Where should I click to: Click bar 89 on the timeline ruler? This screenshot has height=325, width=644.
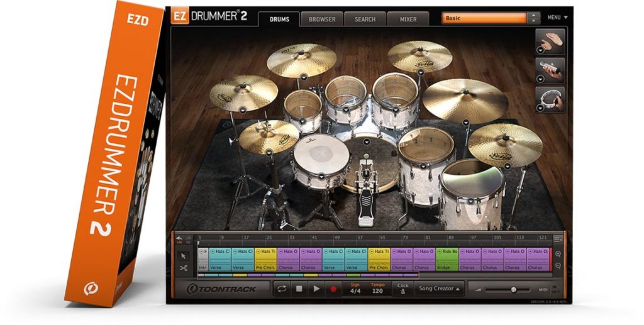tap(451, 238)
